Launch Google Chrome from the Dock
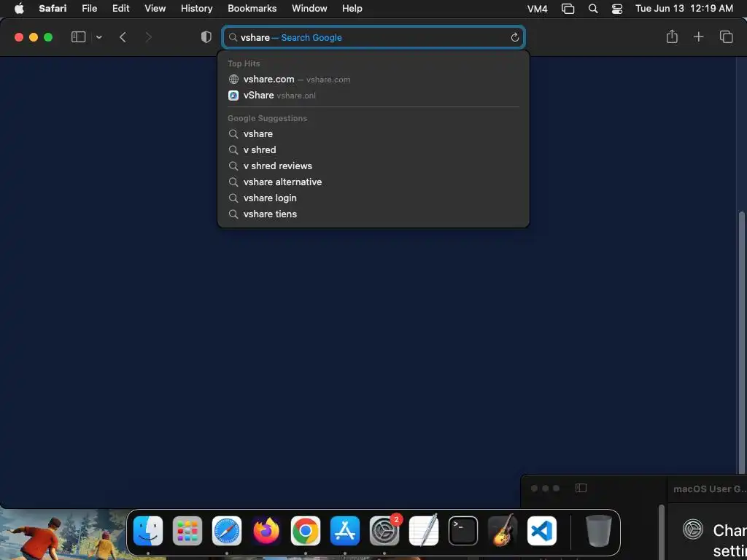The height and width of the screenshot is (560, 747). click(306, 531)
